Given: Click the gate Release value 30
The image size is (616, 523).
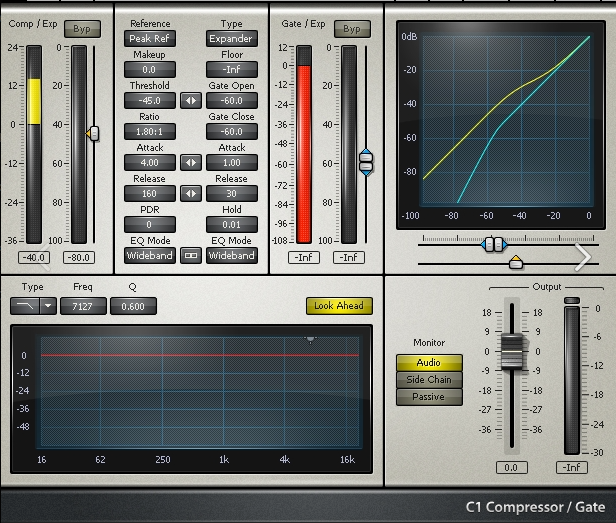Looking at the screenshot, I should coord(232,193).
